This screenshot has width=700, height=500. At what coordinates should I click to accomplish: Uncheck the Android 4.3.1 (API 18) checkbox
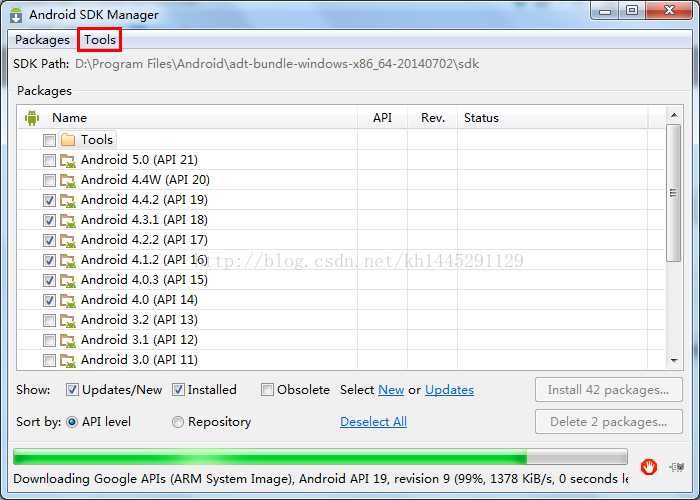click(50, 220)
